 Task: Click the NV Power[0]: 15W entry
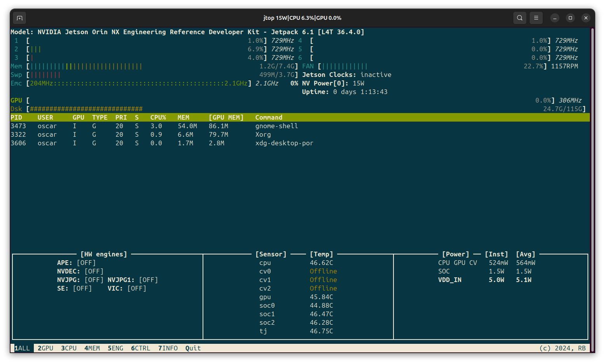point(333,83)
